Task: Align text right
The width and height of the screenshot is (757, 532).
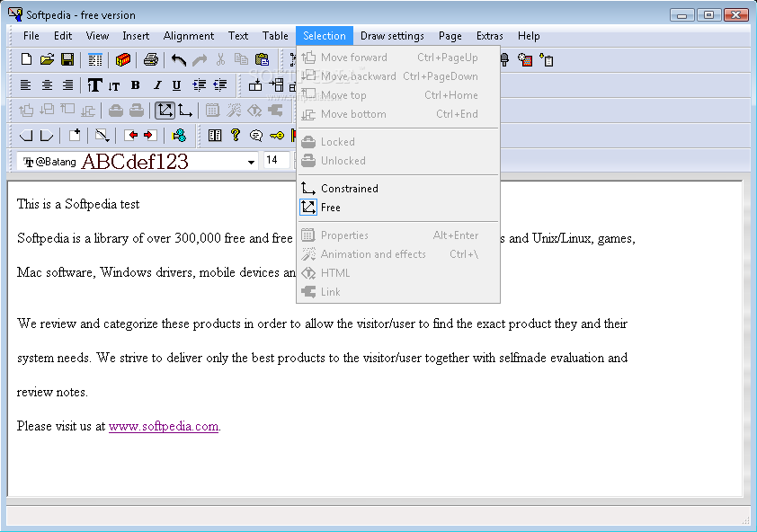Action: [x=67, y=85]
